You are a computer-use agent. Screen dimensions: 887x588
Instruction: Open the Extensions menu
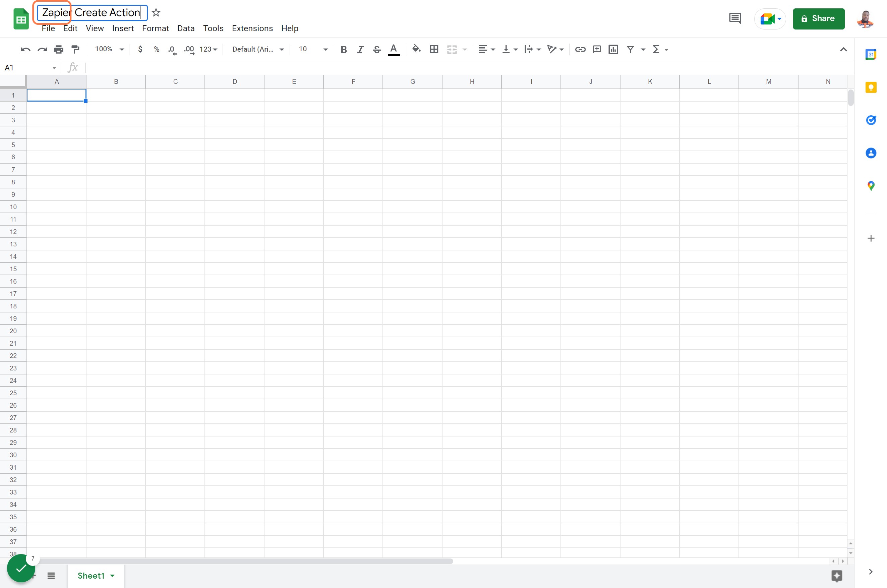click(252, 28)
